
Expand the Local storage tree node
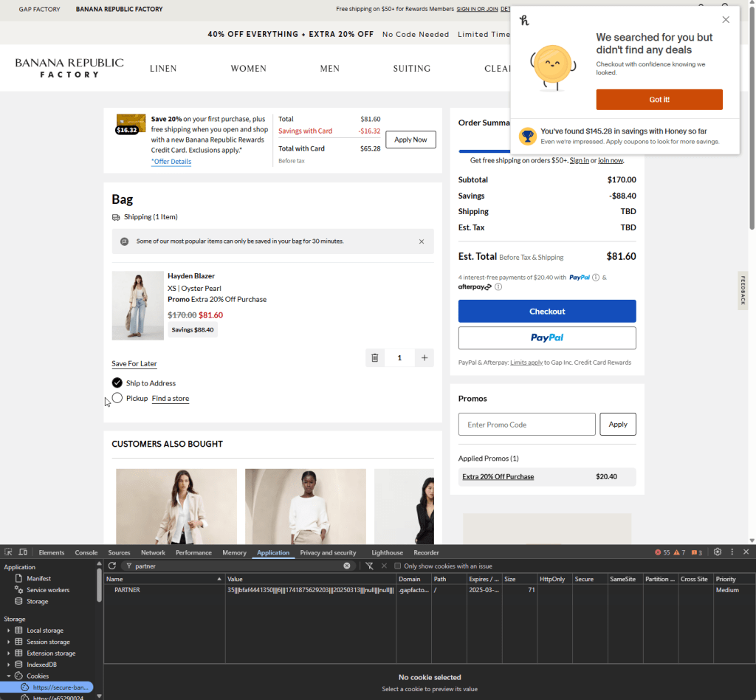pyautogui.click(x=9, y=631)
